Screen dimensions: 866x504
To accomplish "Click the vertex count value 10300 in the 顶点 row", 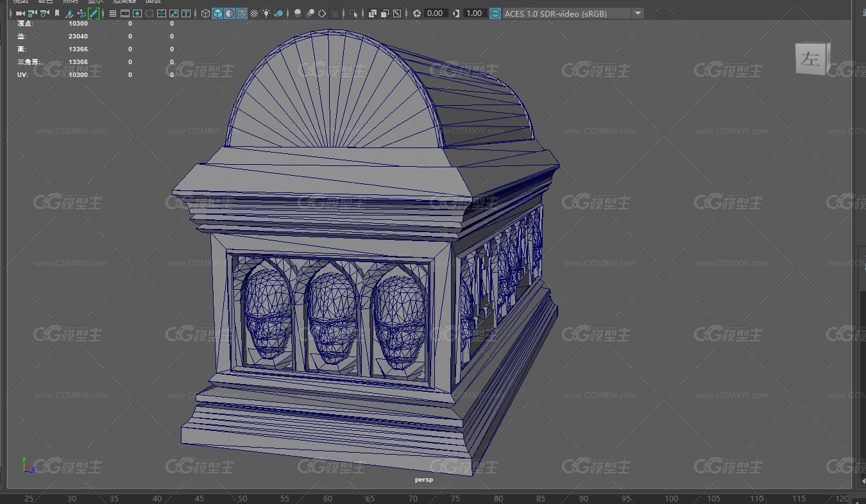I will (x=78, y=23).
